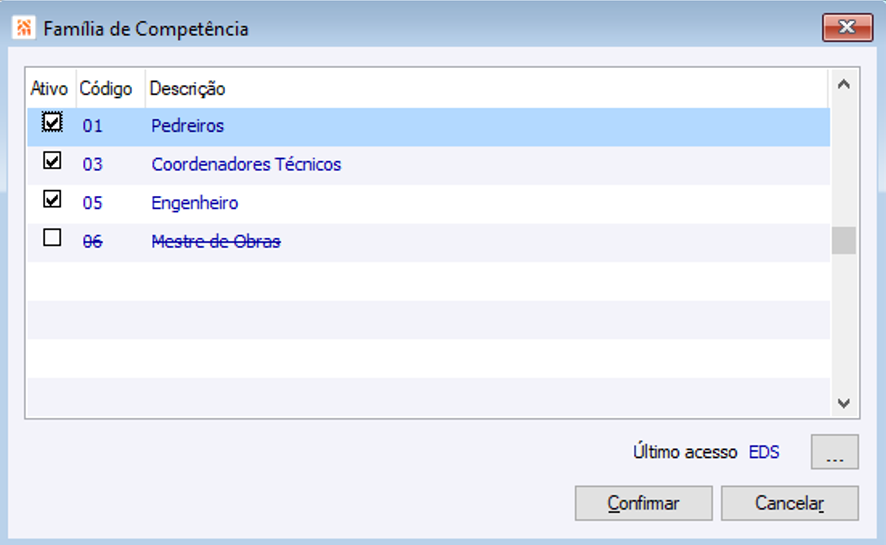Select the struck-through Mestre de Obras entry

pos(216,241)
